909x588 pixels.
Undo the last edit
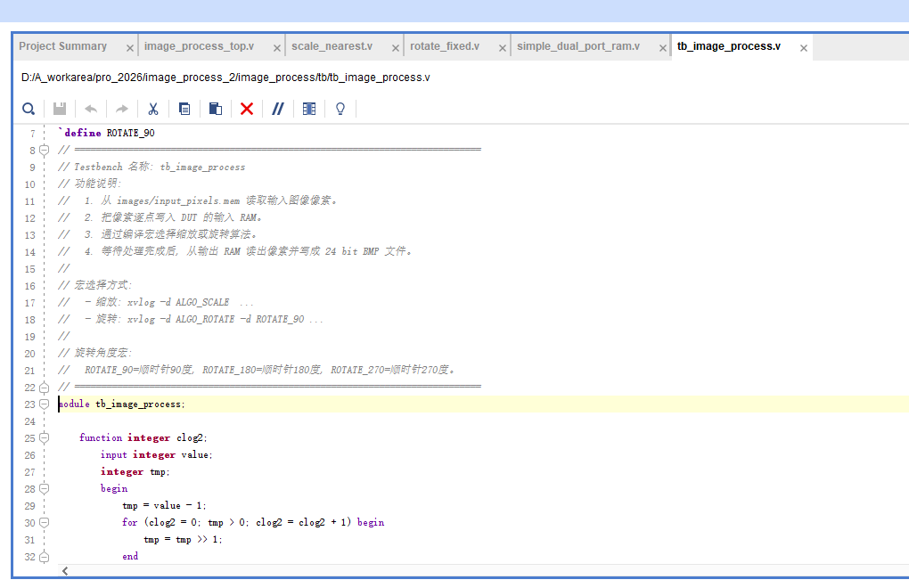pos(91,109)
